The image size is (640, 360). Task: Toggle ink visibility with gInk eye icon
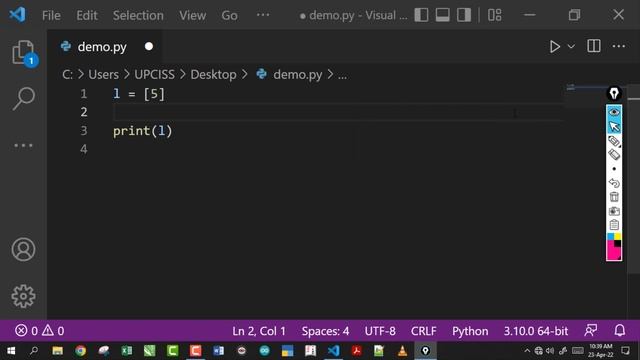[x=614, y=112]
